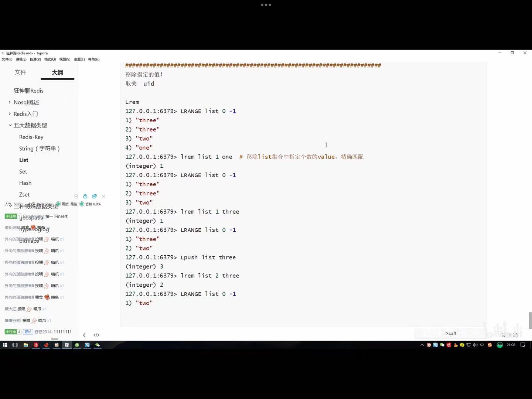The height and width of the screenshot is (399, 532).
Task: Open NetEase Cloud Music taskbar icon
Action: [x=36, y=345]
